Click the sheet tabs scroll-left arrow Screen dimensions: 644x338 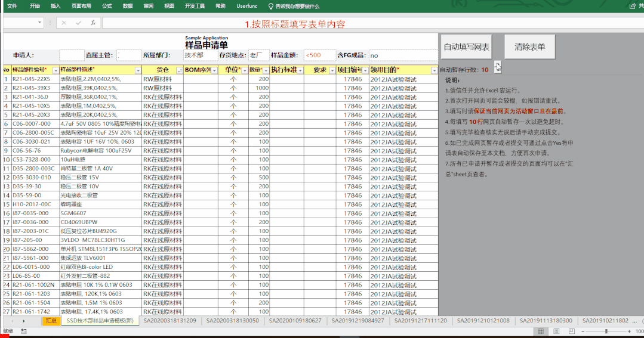(x=13, y=321)
